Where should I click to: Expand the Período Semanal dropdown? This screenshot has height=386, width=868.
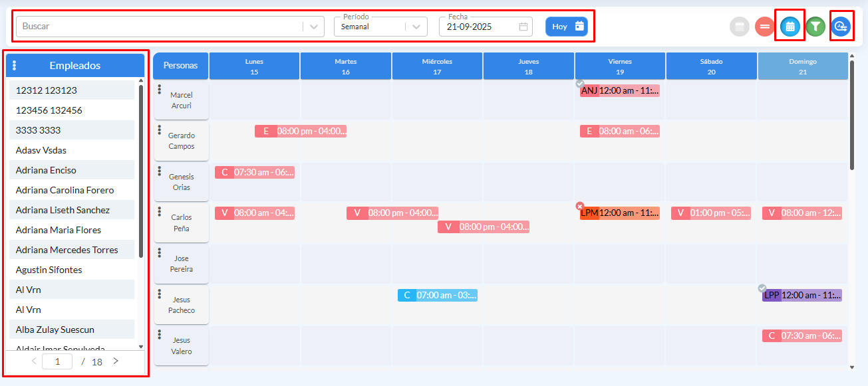[416, 27]
